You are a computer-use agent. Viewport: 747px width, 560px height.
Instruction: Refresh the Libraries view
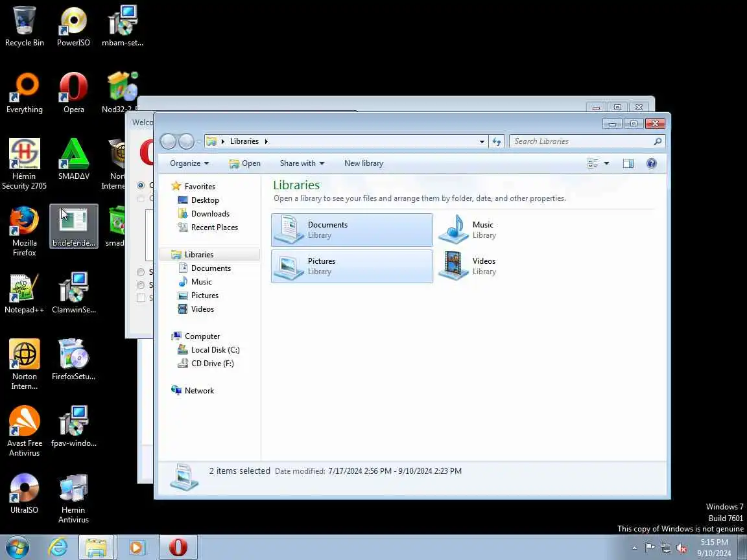pos(497,141)
